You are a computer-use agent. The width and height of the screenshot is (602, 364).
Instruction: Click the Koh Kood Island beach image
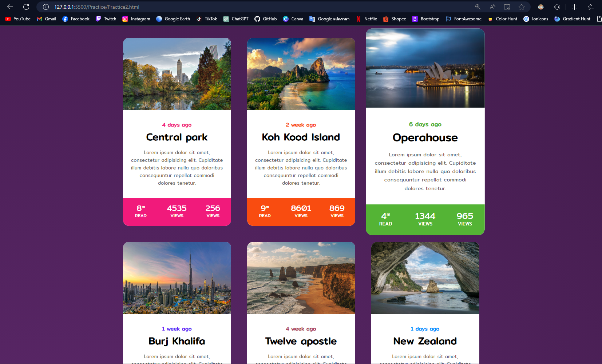coord(301,74)
